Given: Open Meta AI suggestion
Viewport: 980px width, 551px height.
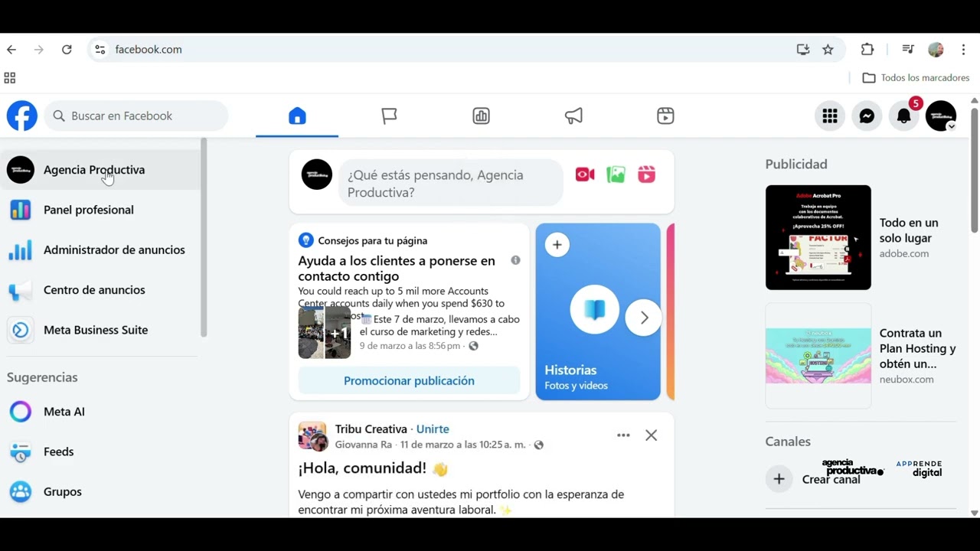Looking at the screenshot, I should (100, 412).
